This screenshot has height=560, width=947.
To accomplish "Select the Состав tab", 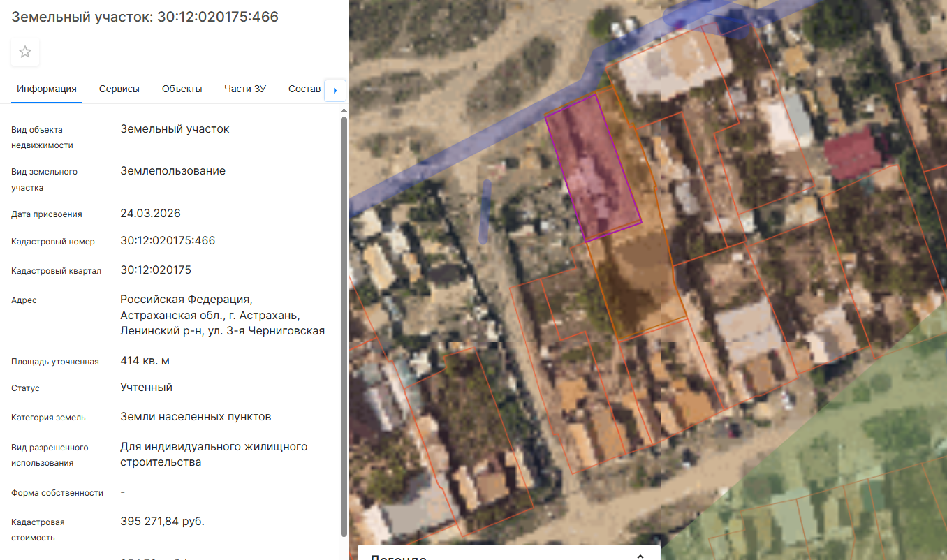I will click(x=304, y=89).
